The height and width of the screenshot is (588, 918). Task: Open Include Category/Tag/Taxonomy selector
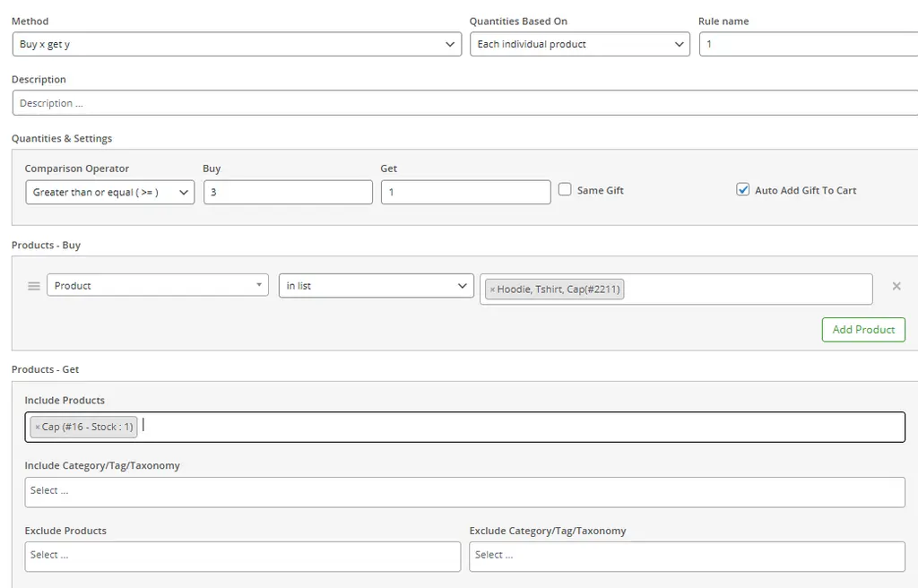coord(464,491)
